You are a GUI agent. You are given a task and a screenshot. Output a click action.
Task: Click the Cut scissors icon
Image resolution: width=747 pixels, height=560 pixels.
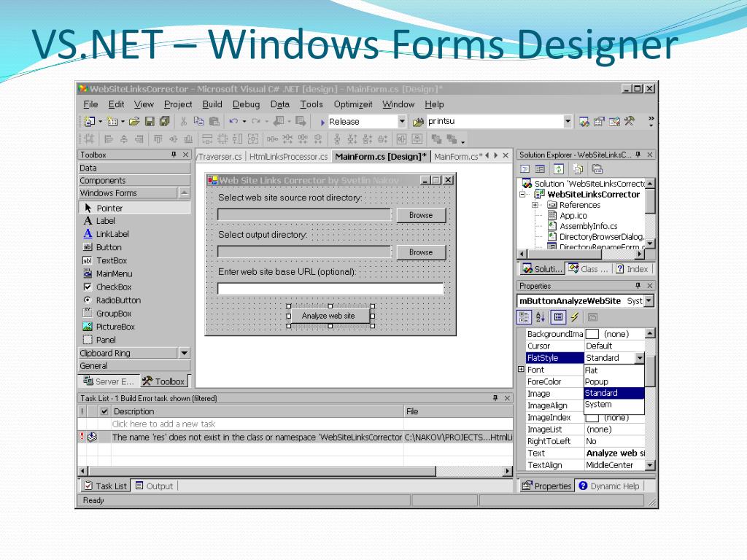(x=183, y=122)
